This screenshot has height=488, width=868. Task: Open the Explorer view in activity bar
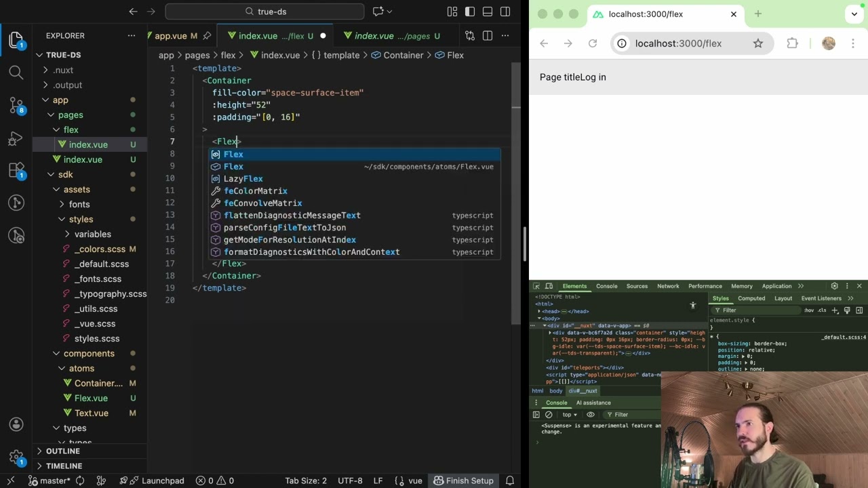click(16, 40)
